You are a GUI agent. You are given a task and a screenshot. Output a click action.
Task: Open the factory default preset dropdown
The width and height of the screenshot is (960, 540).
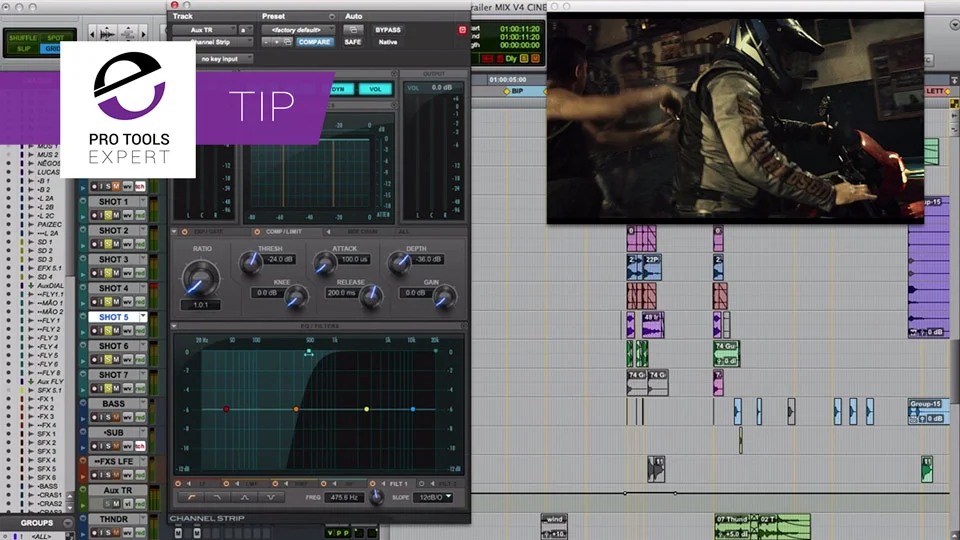(298, 29)
